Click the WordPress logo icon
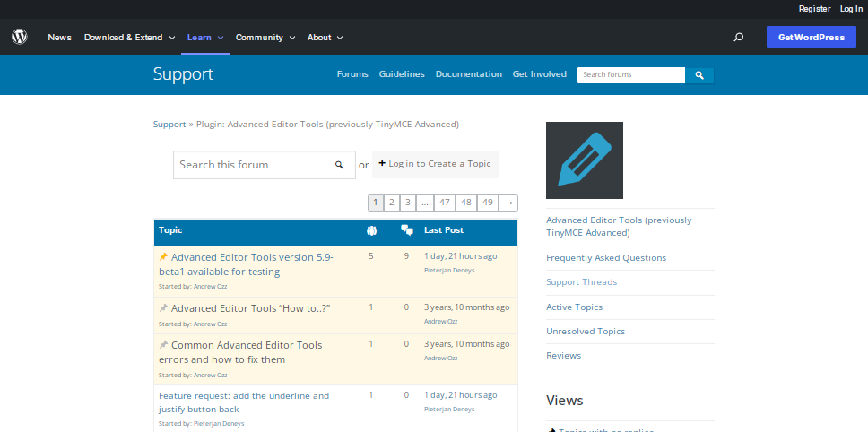The height and width of the screenshot is (432, 868). pos(20,38)
